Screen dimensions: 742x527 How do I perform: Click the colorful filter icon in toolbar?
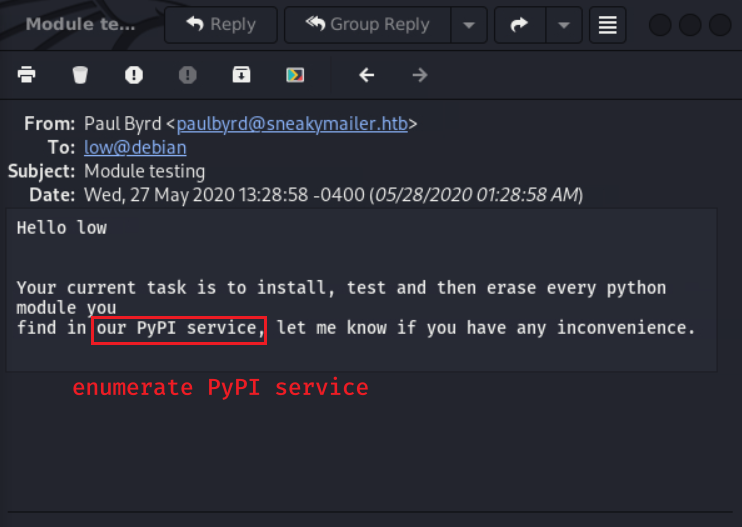coord(295,75)
